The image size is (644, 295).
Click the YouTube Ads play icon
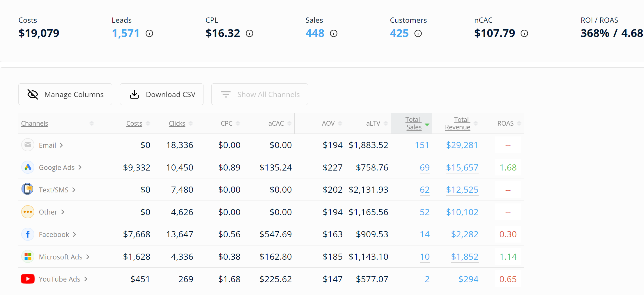[x=28, y=279]
